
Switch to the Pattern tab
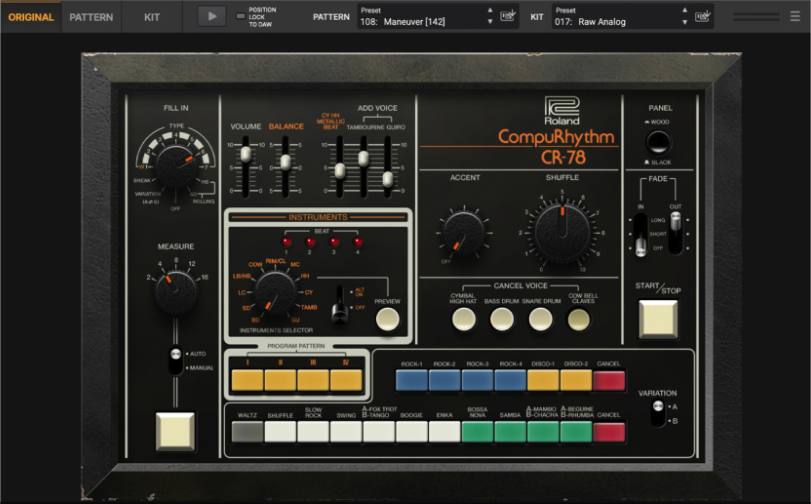click(91, 17)
